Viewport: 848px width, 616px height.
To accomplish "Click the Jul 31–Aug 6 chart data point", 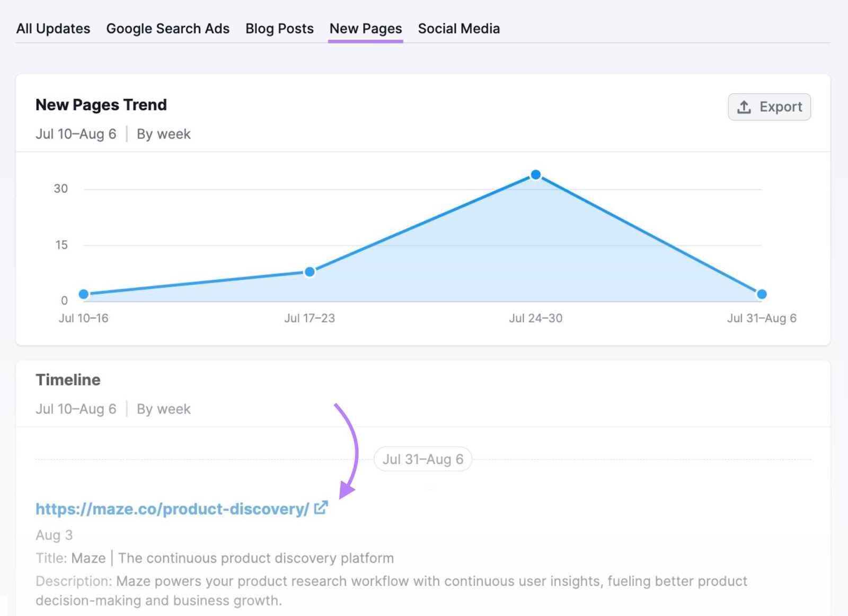I will click(762, 294).
